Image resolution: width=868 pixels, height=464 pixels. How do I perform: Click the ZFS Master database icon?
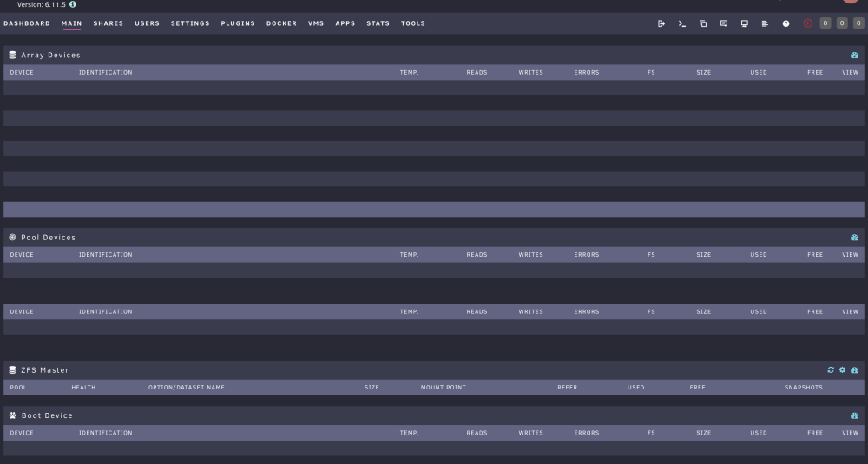(x=12, y=370)
